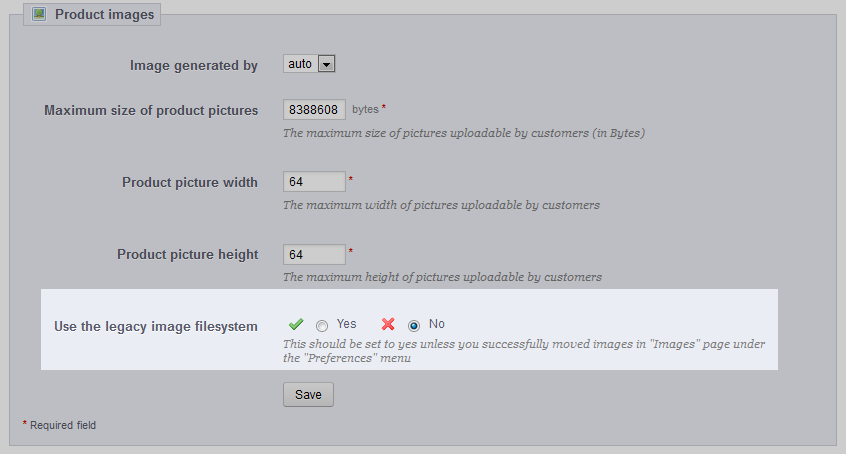
Task: Click the Maximum size of product pictures label
Action: (x=151, y=111)
